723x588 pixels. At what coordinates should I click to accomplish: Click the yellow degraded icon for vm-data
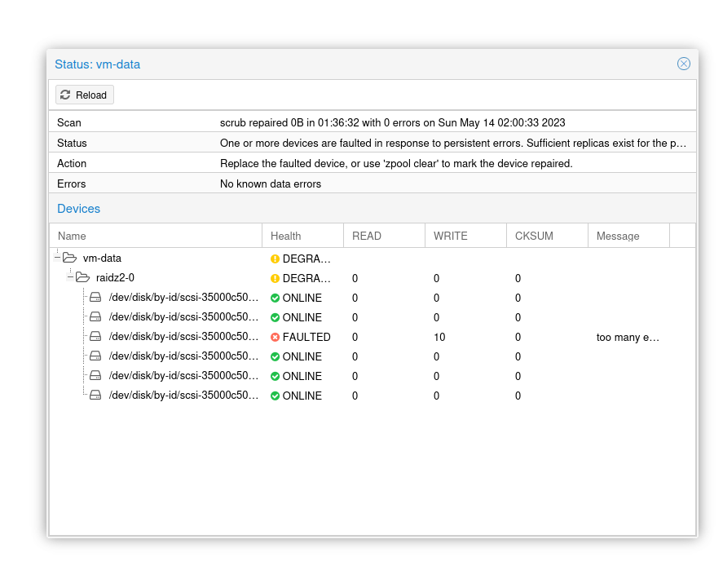(276, 259)
